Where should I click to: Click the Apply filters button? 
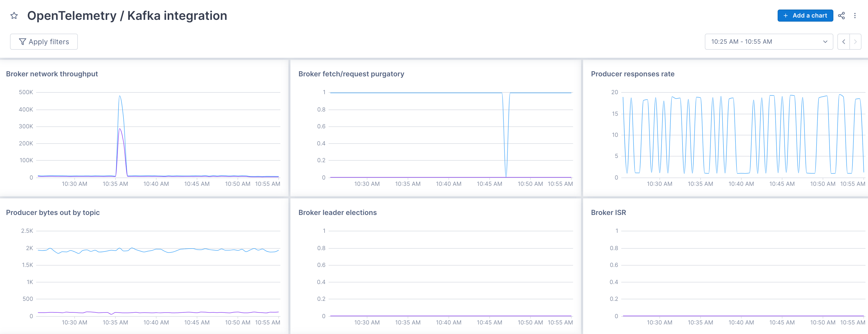click(x=43, y=41)
